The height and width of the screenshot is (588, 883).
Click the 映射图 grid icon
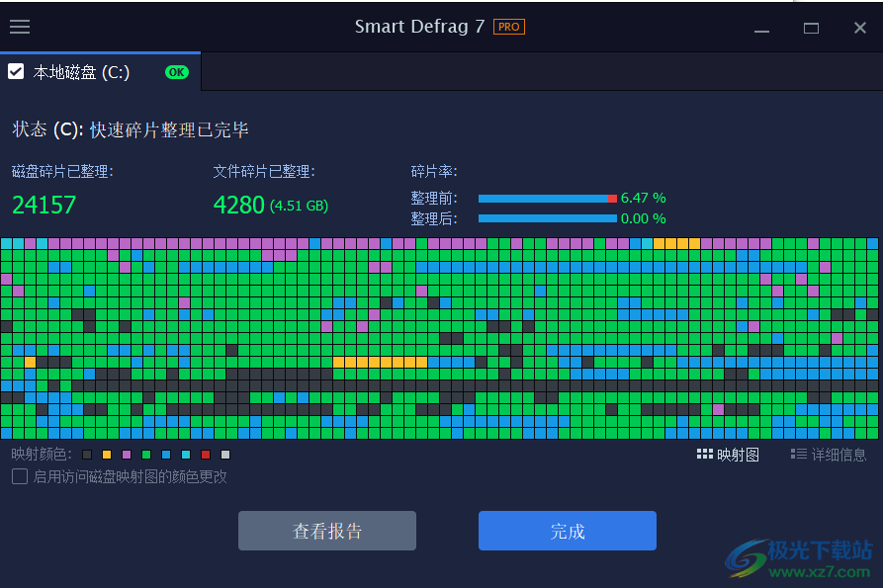tap(704, 454)
